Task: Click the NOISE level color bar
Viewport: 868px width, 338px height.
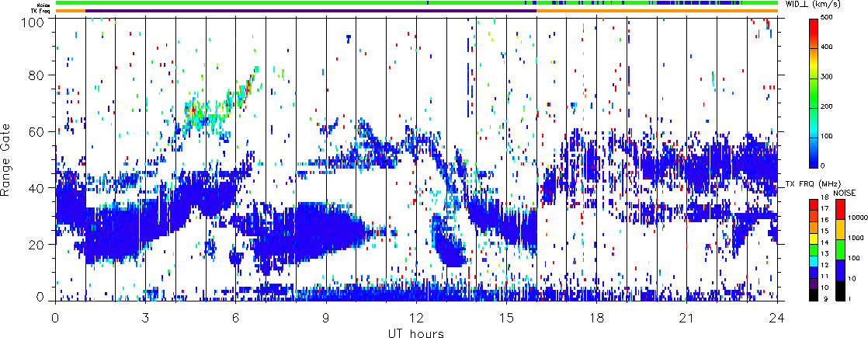Action: click(x=839, y=250)
